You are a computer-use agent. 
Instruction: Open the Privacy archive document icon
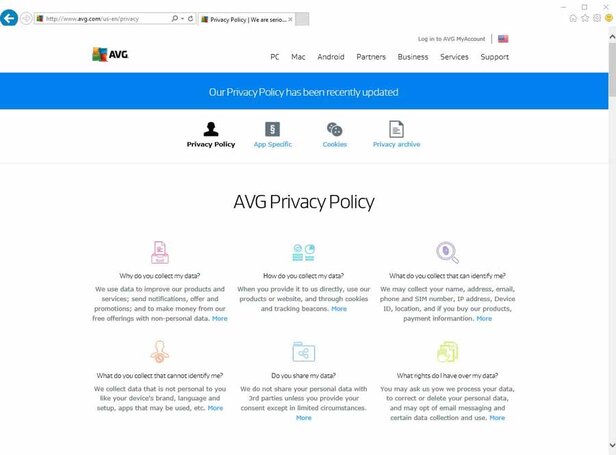[396, 129]
